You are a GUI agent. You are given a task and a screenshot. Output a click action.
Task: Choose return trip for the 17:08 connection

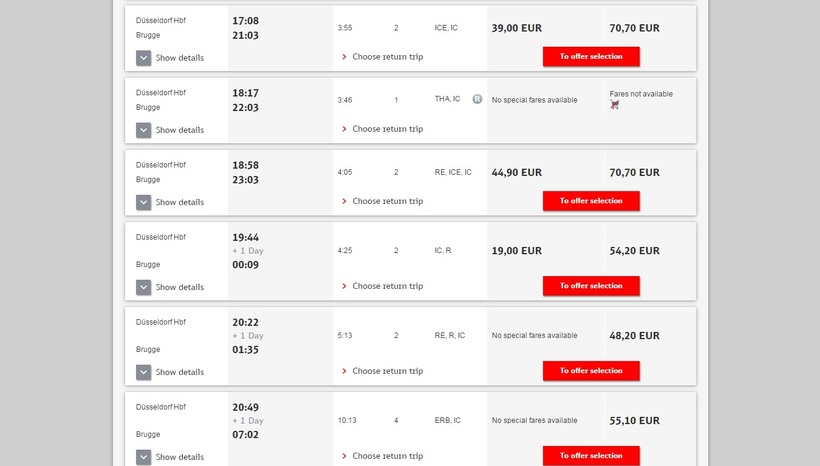pyautogui.click(x=387, y=57)
